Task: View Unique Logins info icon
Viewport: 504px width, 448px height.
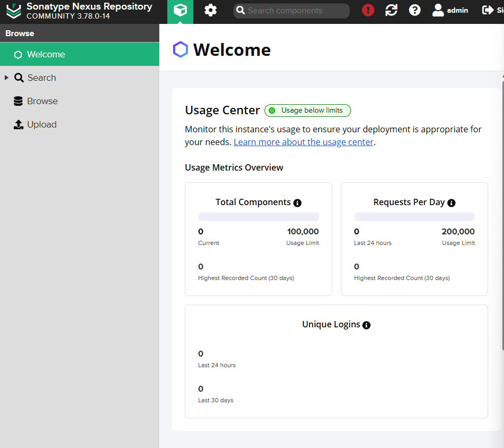Action: [366, 325]
